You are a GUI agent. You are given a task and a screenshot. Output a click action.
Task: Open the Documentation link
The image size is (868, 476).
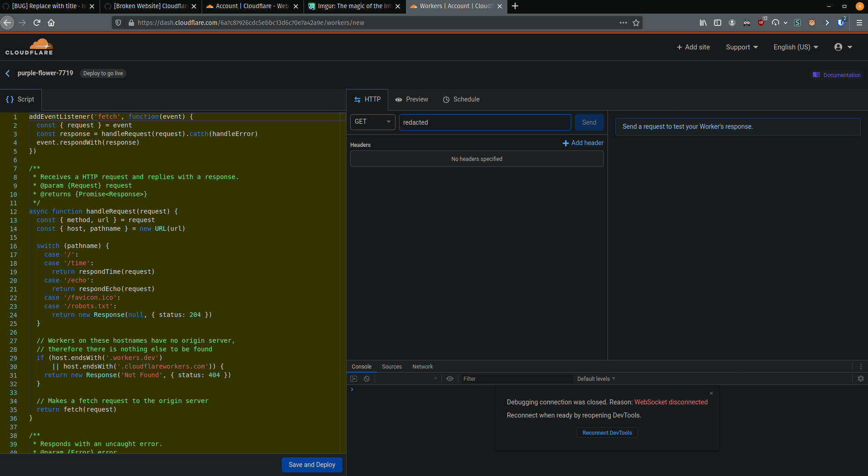click(837, 75)
